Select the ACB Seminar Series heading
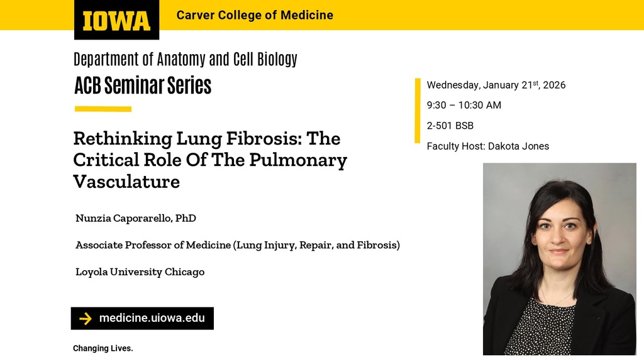The height and width of the screenshot is (362, 644). [143, 85]
